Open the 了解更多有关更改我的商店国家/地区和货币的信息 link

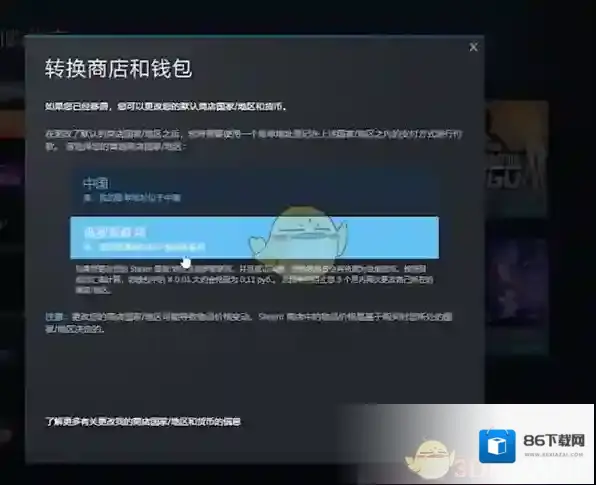(x=143, y=422)
